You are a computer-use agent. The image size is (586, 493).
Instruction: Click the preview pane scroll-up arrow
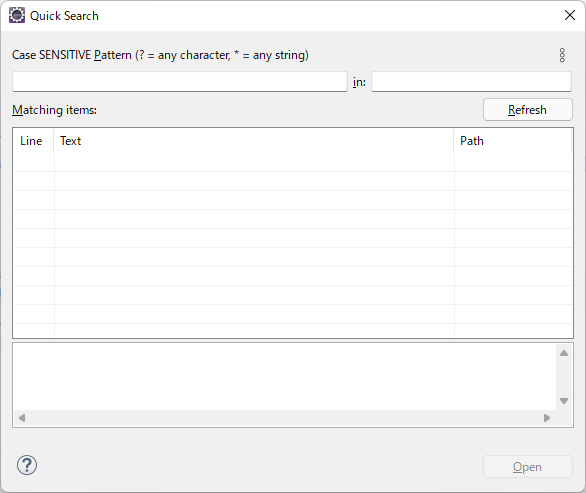pos(564,353)
